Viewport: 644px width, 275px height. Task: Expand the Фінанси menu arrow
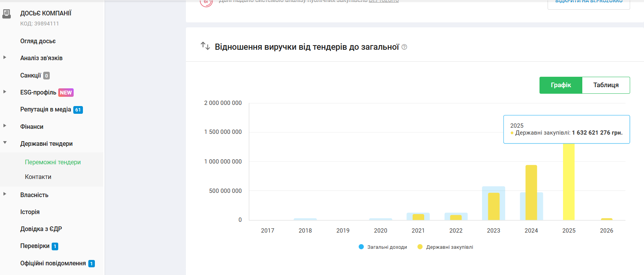pos(5,126)
